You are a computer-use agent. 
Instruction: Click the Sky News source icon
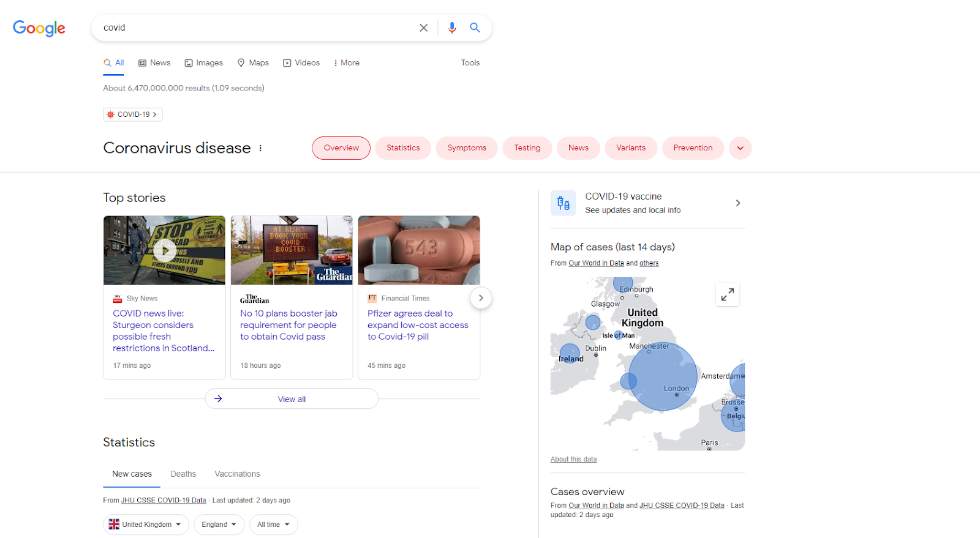point(117,299)
